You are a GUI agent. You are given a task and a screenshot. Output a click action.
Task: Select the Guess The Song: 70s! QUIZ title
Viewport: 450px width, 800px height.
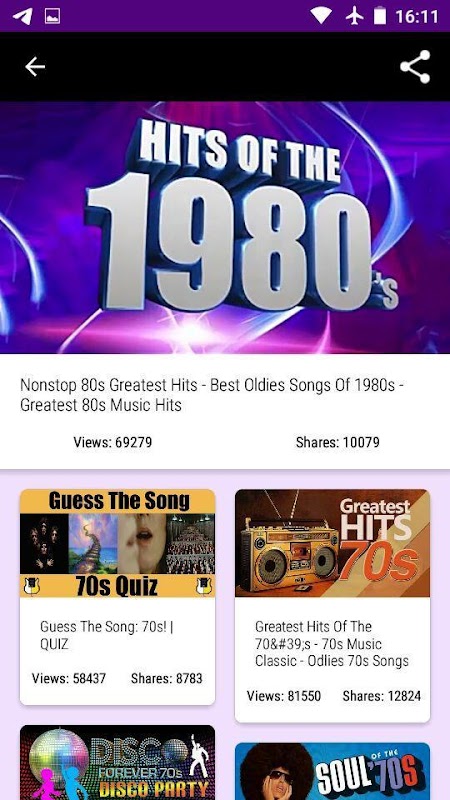107,635
